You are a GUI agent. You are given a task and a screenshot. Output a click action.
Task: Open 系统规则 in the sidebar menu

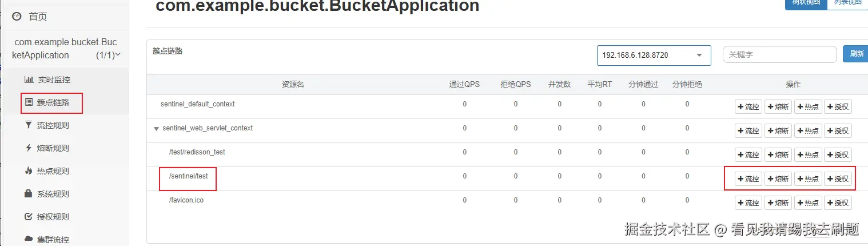click(53, 194)
